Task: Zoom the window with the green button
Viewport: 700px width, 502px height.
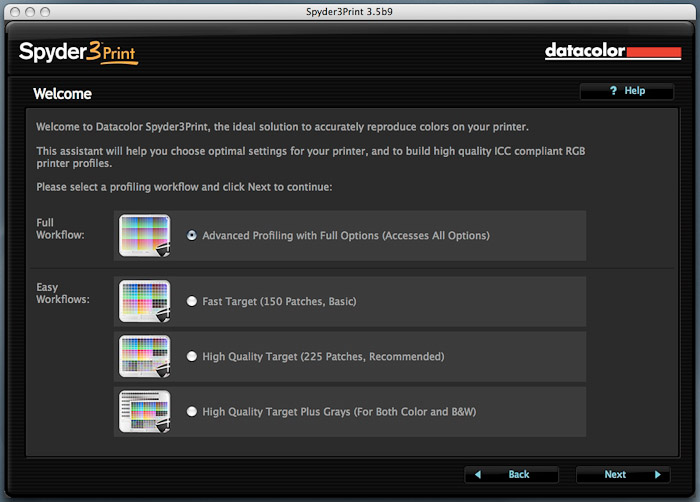Action: click(46, 10)
